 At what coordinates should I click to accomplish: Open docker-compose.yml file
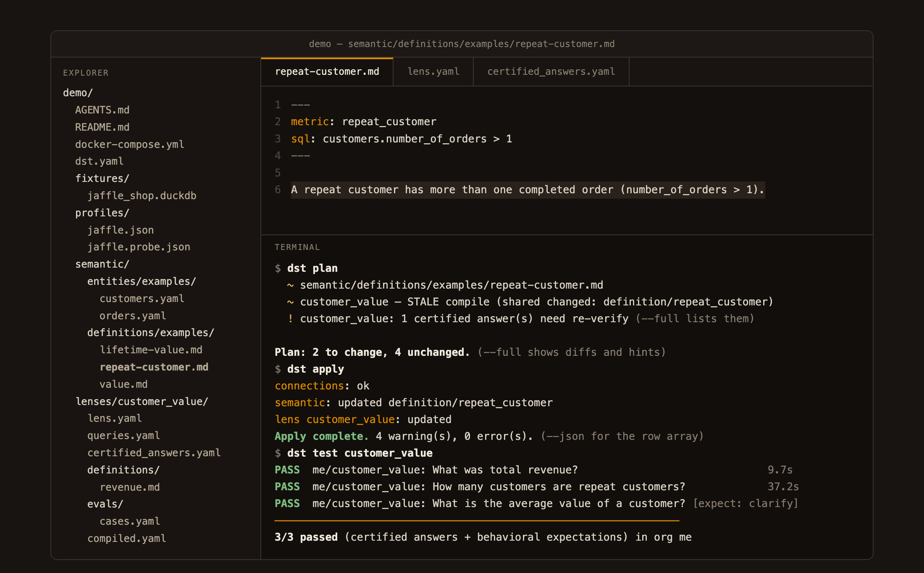click(129, 145)
